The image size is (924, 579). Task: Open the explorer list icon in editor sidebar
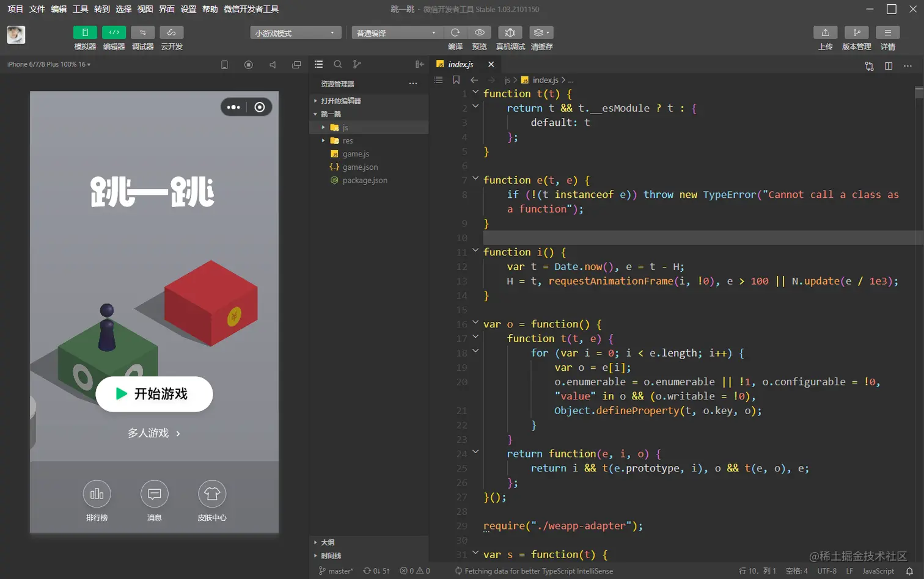tap(319, 64)
